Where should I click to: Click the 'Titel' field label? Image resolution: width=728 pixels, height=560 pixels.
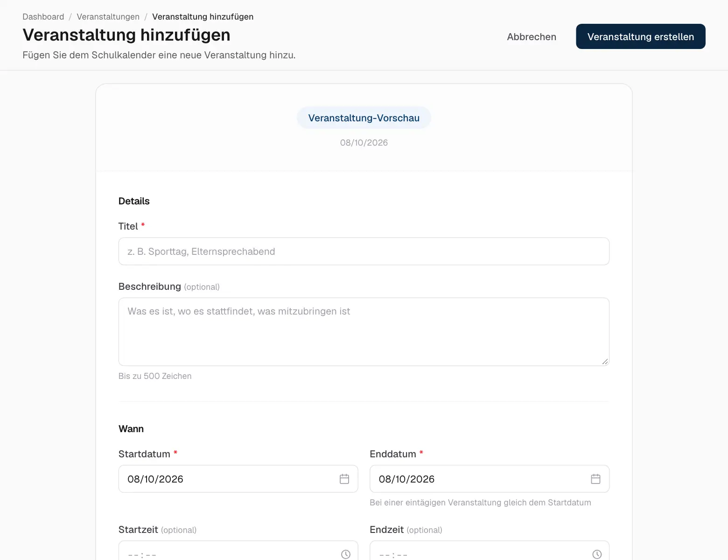pyautogui.click(x=128, y=226)
